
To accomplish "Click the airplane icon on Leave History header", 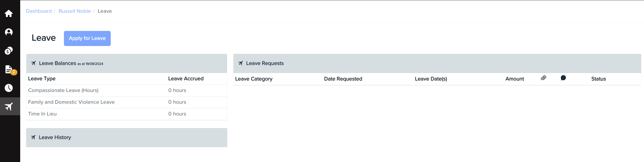I will tap(33, 137).
